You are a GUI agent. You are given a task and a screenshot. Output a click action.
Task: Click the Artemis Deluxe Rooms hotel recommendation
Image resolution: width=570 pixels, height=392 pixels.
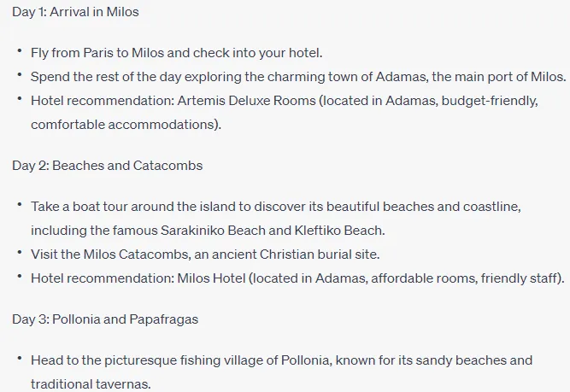(285, 101)
